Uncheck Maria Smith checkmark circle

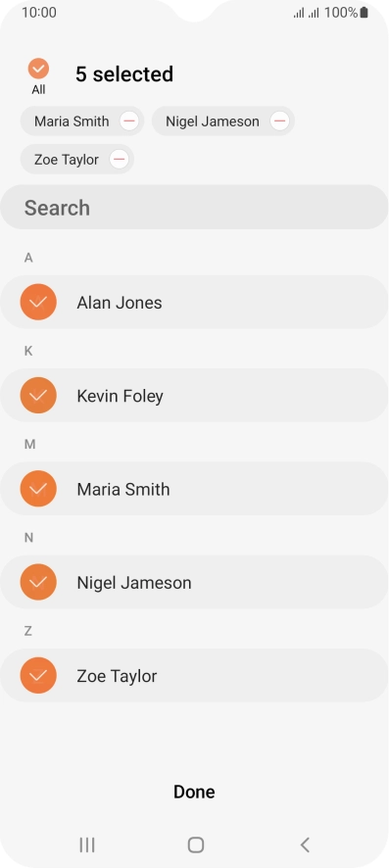(x=38, y=488)
